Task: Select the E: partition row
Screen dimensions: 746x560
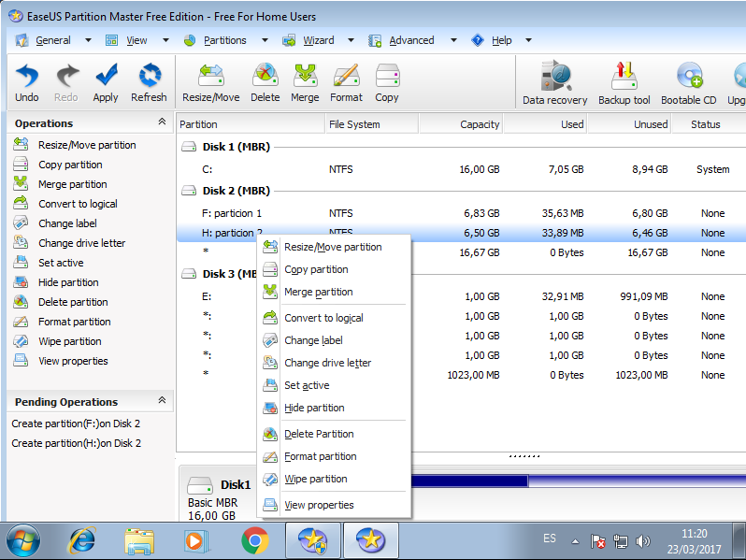Action: (x=461, y=296)
